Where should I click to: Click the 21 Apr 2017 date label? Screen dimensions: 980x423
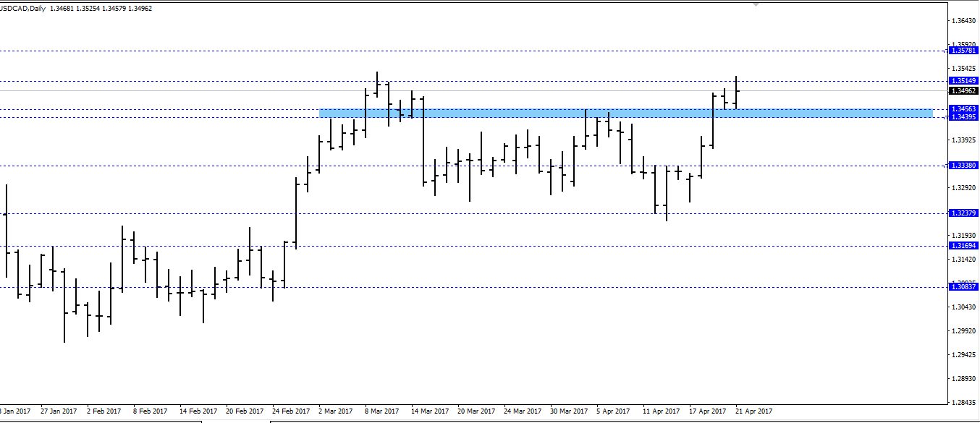[754, 411]
